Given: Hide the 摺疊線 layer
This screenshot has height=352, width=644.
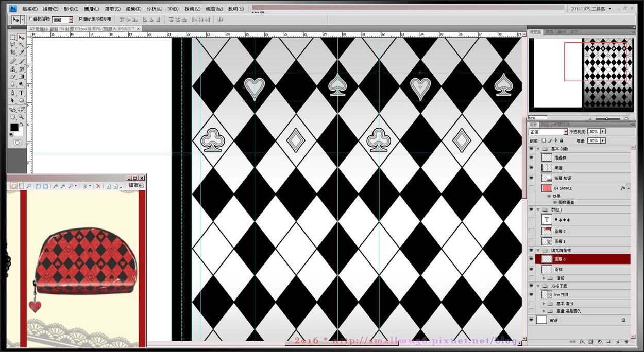Looking at the screenshot, I should (x=531, y=157).
